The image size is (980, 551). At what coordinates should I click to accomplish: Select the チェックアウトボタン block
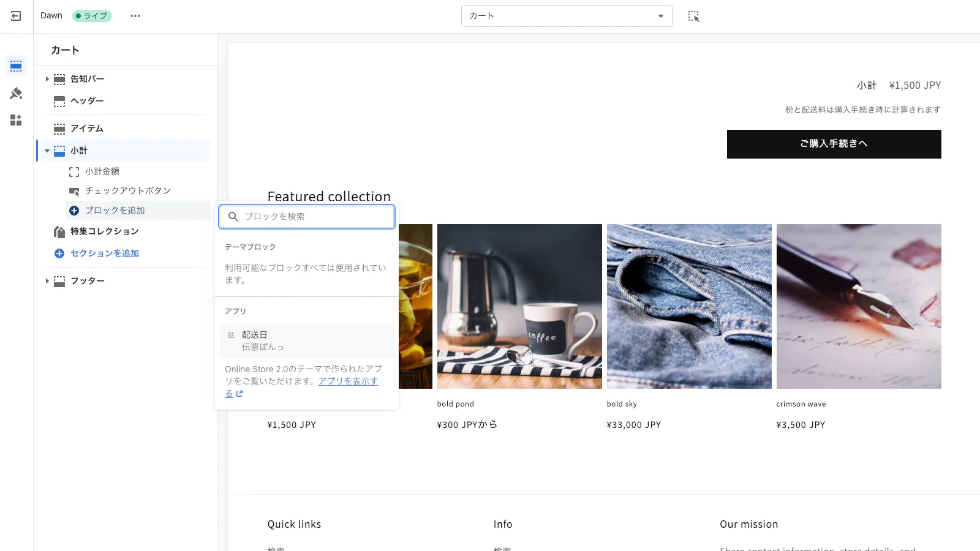click(x=127, y=191)
